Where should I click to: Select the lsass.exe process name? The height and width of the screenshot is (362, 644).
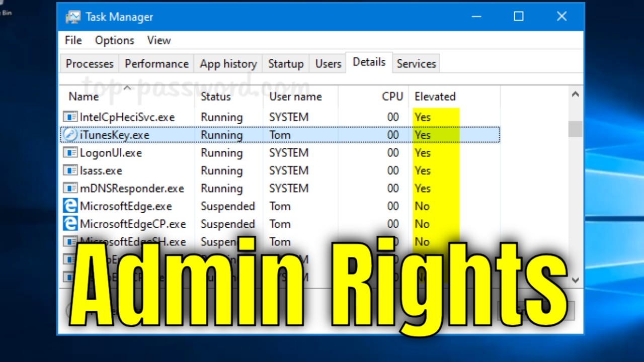pyautogui.click(x=101, y=170)
